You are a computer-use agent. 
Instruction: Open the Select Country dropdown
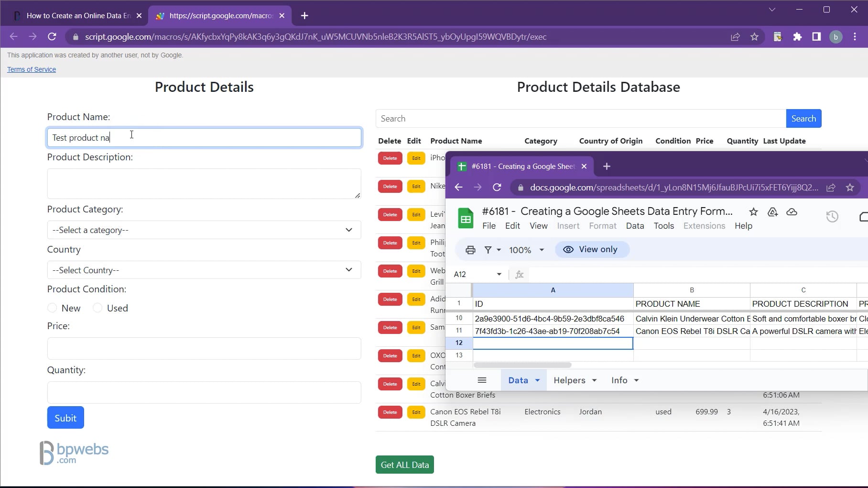[204, 270]
